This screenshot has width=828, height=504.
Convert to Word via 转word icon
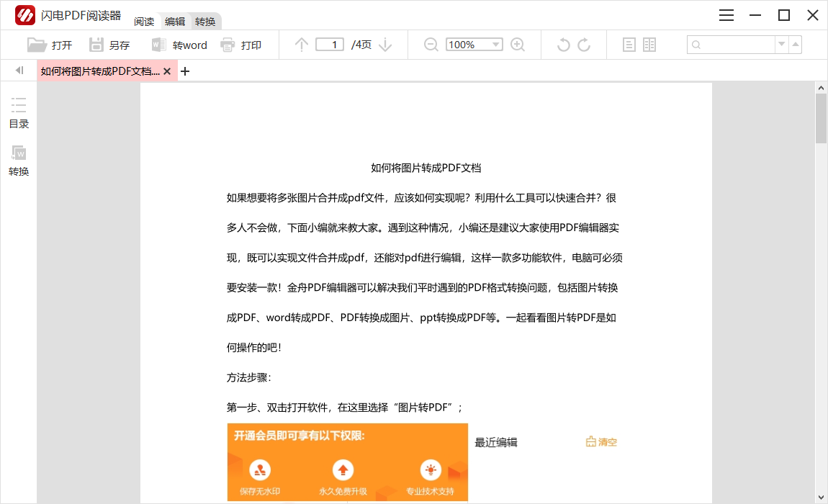pyautogui.click(x=159, y=45)
